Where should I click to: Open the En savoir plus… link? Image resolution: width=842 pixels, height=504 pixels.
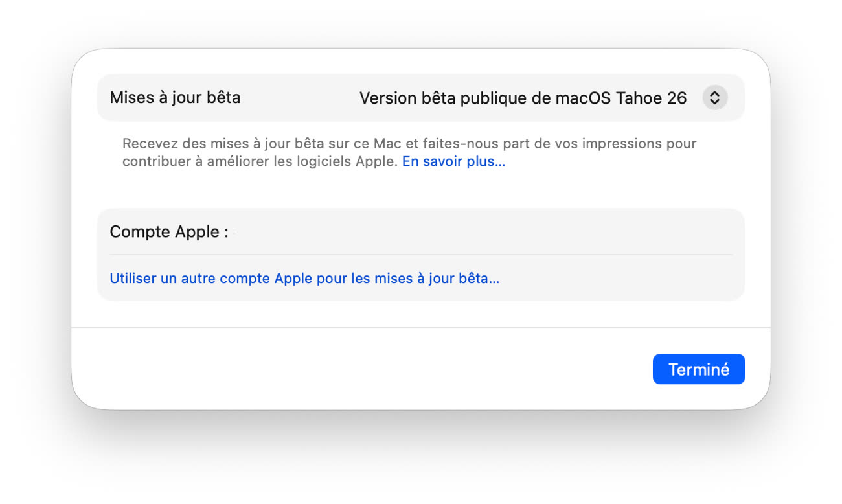453,161
